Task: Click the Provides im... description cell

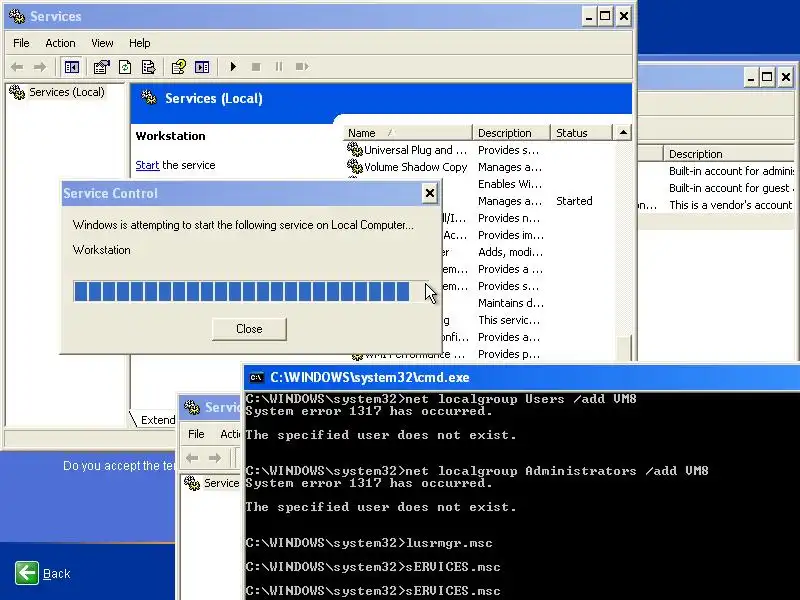Action: pos(511,235)
